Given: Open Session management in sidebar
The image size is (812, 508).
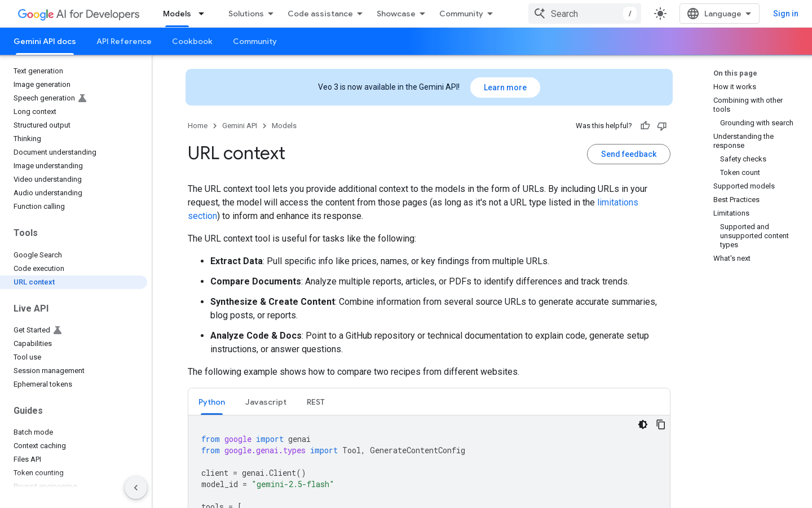Looking at the screenshot, I should [49, 371].
